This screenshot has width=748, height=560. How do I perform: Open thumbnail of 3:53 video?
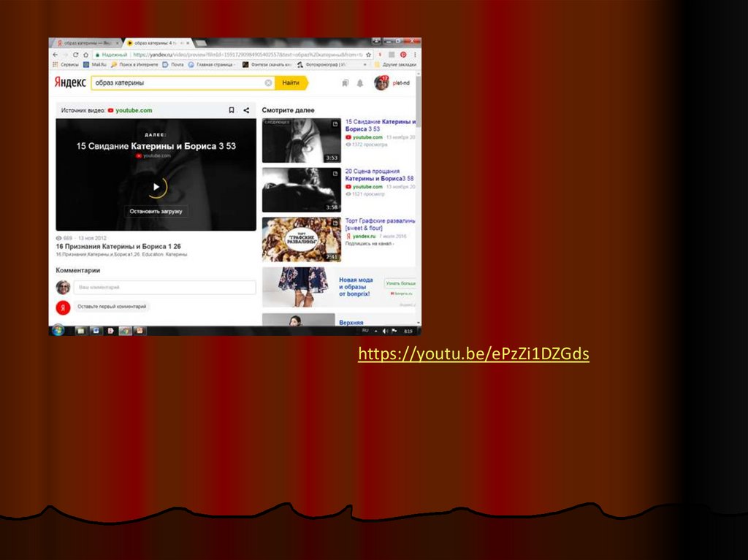click(302, 141)
